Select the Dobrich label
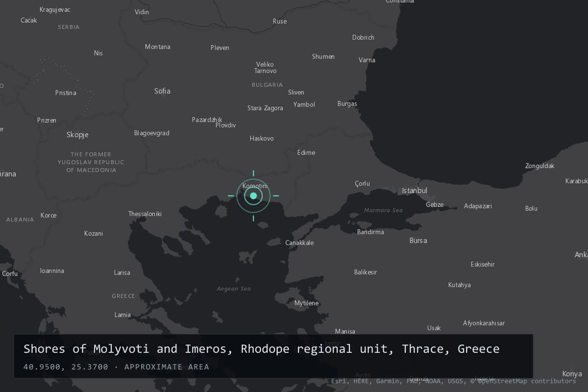The width and height of the screenshot is (588, 392). 363,38
